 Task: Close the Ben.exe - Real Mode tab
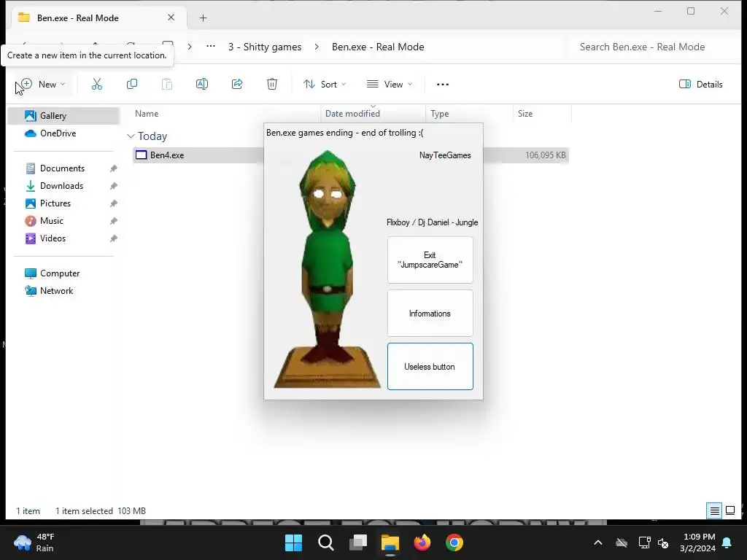click(x=171, y=17)
